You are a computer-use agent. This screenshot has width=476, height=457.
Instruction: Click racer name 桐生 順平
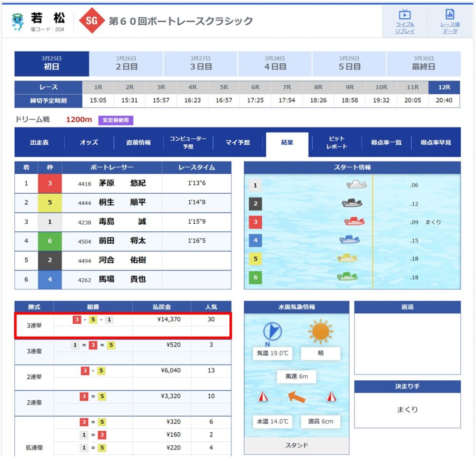122,202
